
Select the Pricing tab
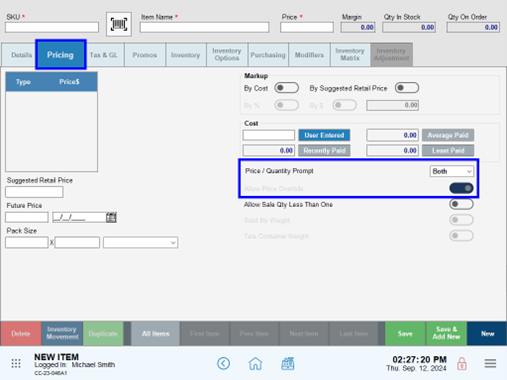60,55
